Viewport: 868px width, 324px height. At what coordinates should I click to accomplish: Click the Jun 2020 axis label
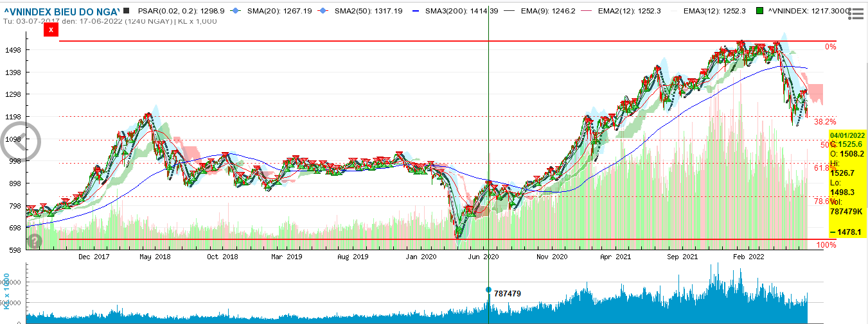point(484,257)
